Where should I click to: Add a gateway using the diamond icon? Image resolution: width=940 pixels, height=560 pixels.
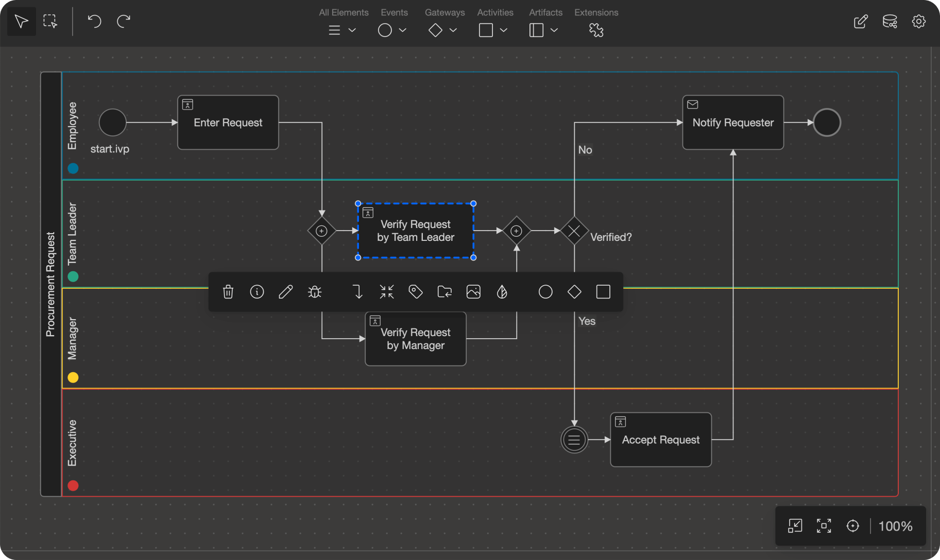pyautogui.click(x=574, y=292)
